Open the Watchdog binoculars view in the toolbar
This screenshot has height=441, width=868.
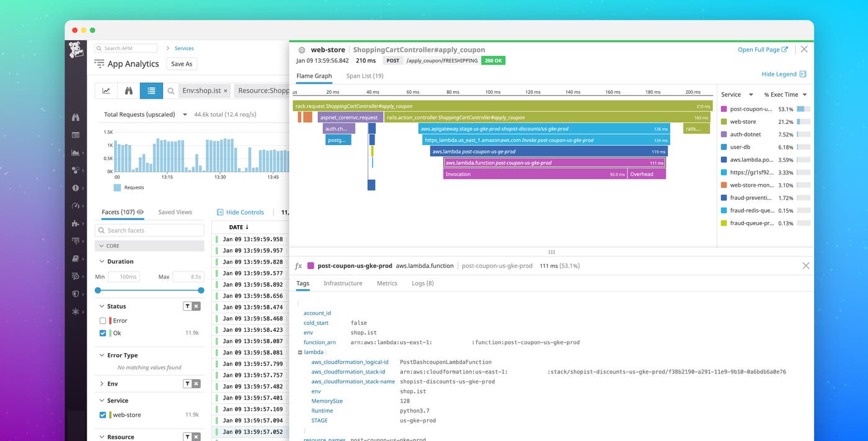[129, 90]
